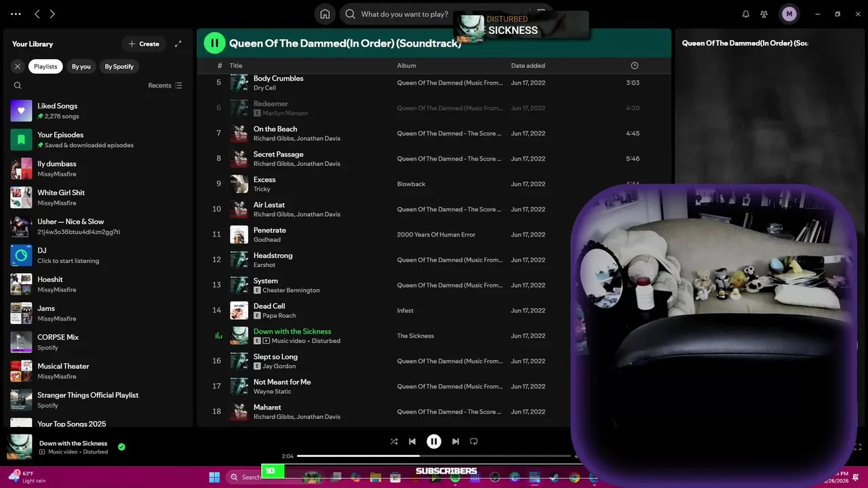Open the Liked Songs playlist
The width and height of the screenshot is (868, 488).
tap(98, 110)
